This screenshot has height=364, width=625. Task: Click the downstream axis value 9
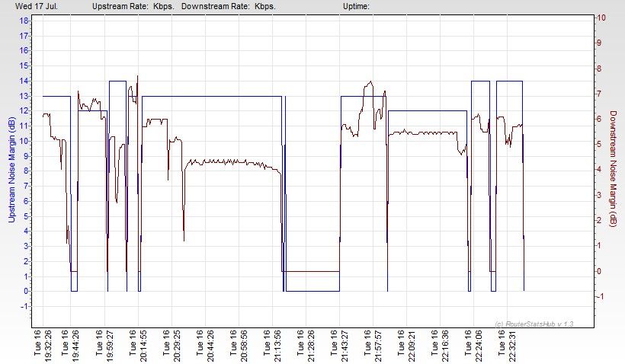[x=600, y=43]
